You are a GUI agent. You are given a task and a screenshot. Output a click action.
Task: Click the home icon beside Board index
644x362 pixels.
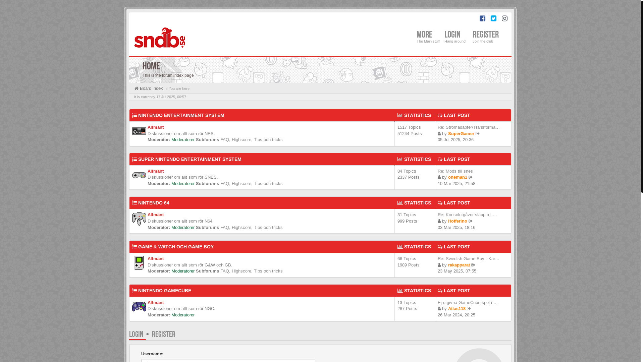click(x=137, y=88)
